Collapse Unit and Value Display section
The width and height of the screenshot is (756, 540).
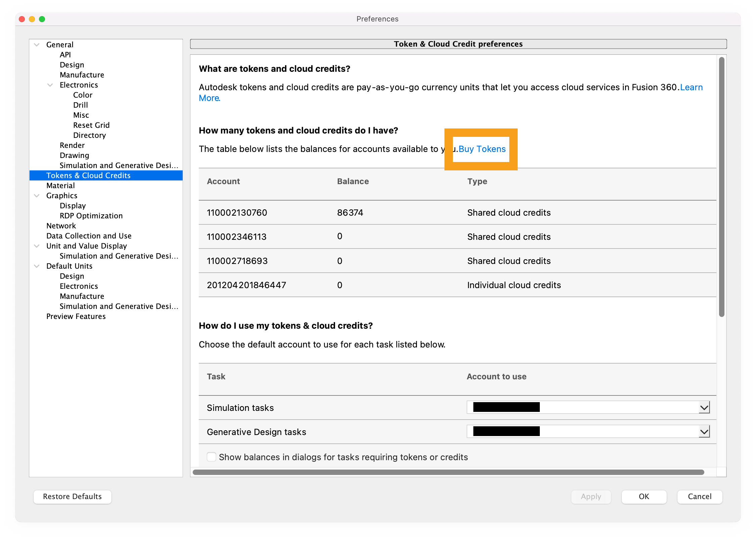click(x=37, y=246)
